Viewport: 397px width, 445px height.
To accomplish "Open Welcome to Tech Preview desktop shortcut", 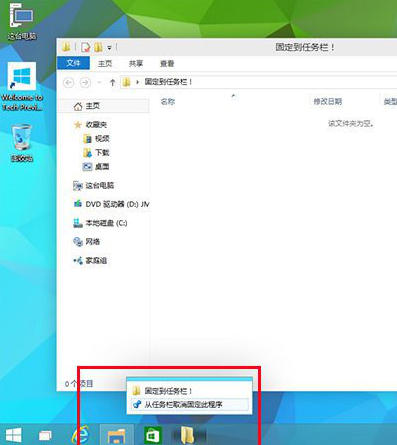I will (x=22, y=87).
